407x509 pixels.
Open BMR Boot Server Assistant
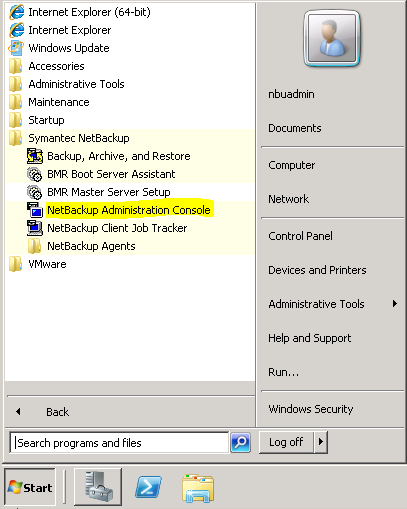click(111, 174)
